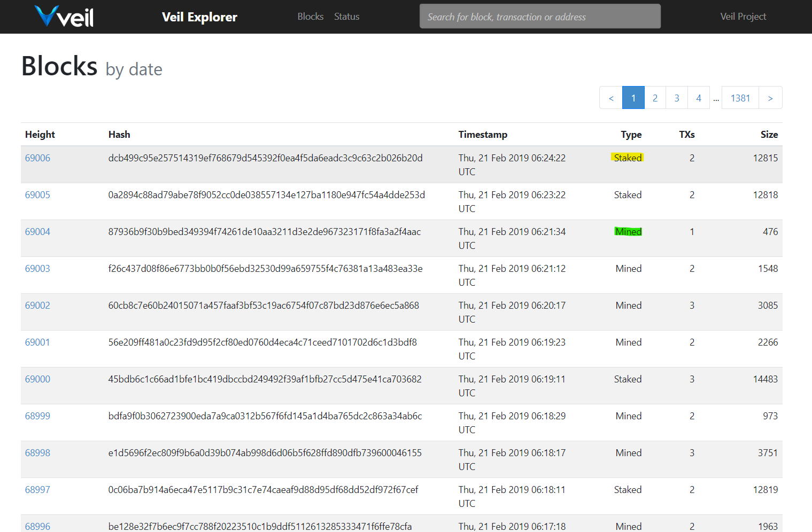Jump to last page 1381
This screenshot has height=532, width=812.
click(x=740, y=98)
